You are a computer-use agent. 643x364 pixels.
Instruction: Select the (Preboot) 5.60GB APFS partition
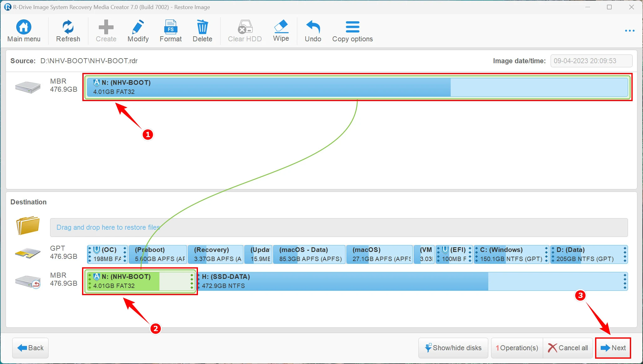158,254
